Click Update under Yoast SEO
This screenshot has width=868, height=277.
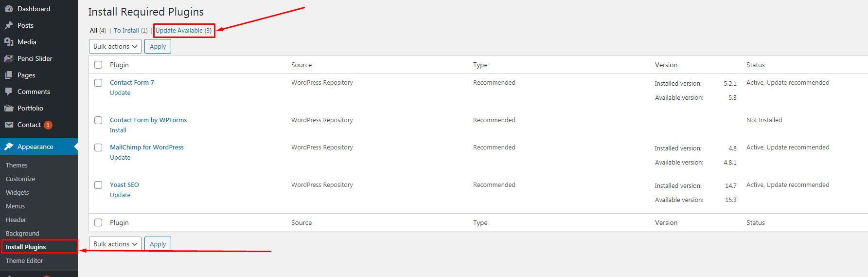click(x=120, y=195)
